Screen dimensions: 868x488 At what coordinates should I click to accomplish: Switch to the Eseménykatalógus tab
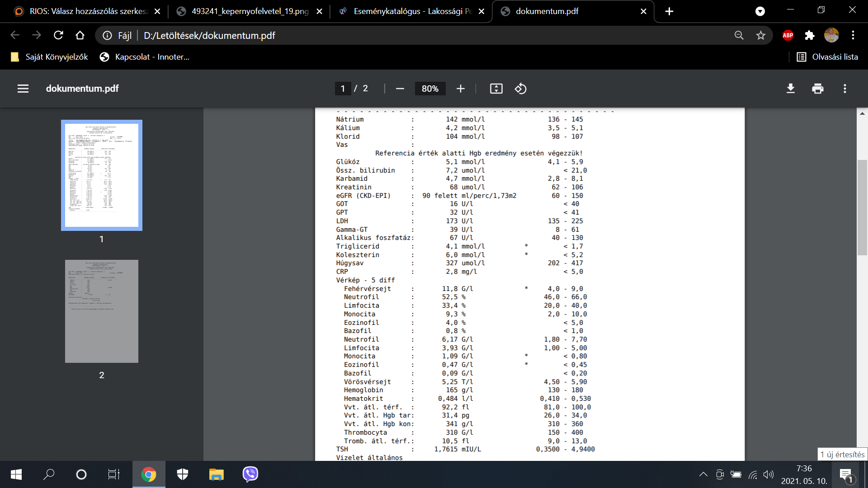tap(410, 11)
